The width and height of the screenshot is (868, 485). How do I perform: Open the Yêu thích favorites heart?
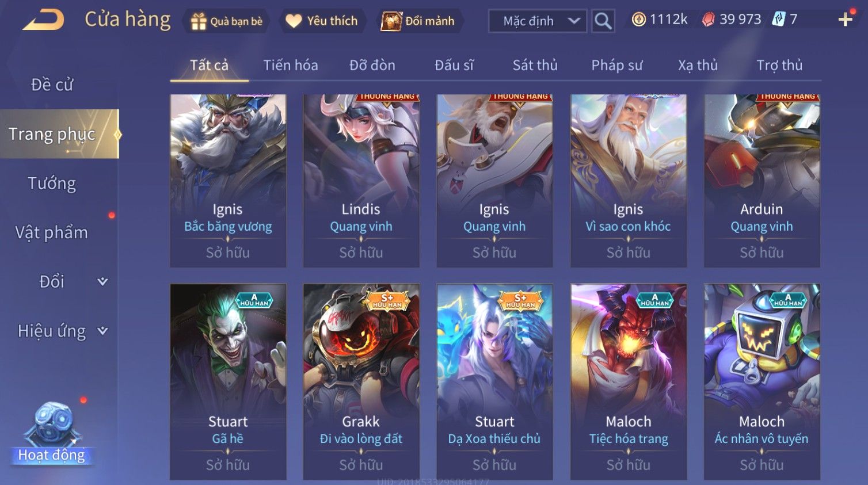[x=322, y=21]
